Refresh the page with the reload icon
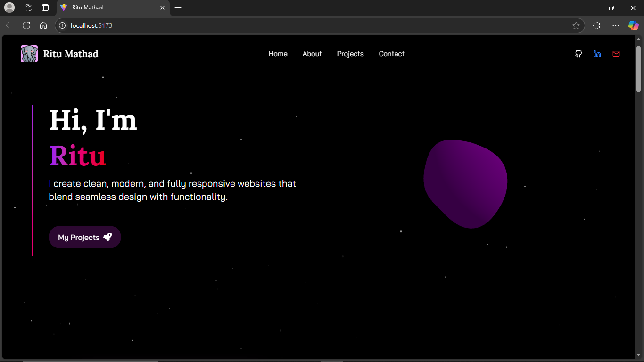The image size is (644, 362). (26, 25)
